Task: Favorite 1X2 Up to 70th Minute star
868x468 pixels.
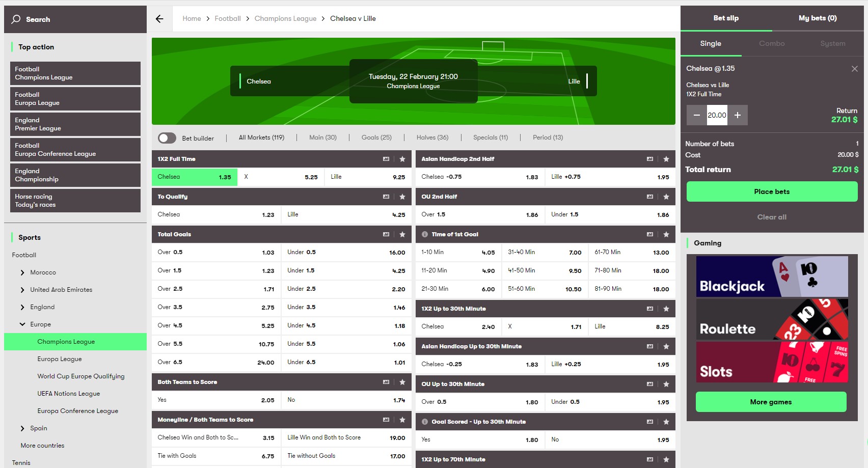Action: (666, 459)
